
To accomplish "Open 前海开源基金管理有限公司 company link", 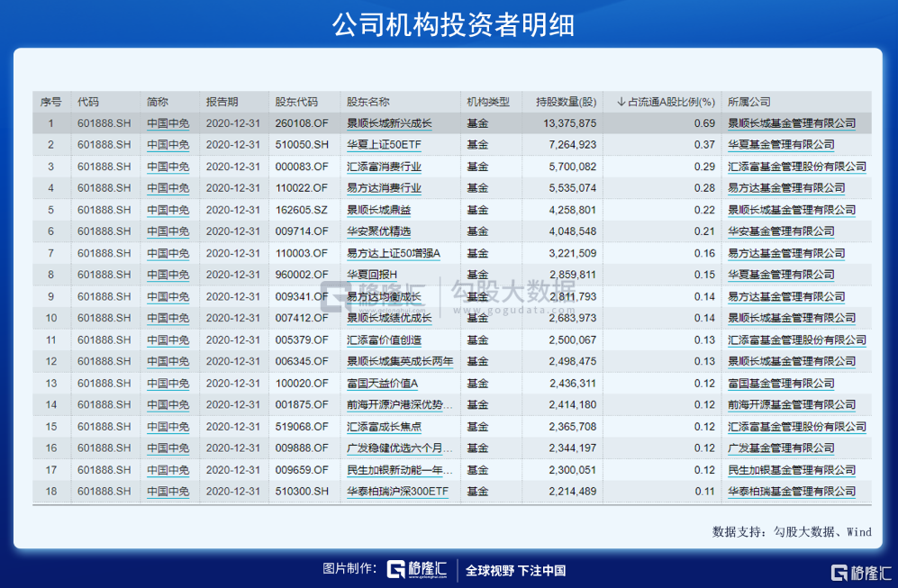I will pos(792,405).
